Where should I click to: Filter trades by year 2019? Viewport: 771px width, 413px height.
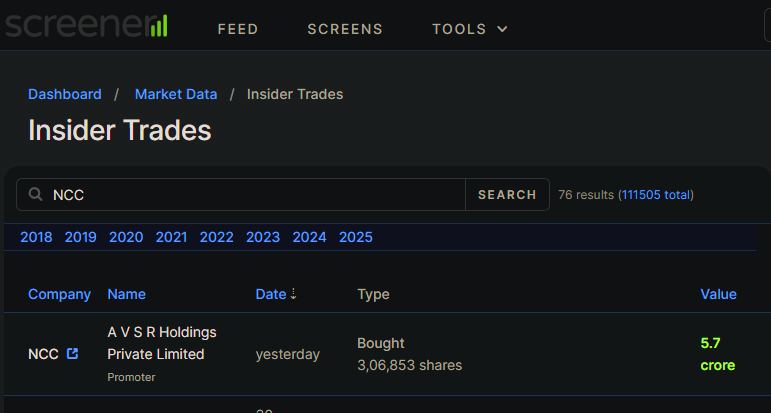pos(81,237)
